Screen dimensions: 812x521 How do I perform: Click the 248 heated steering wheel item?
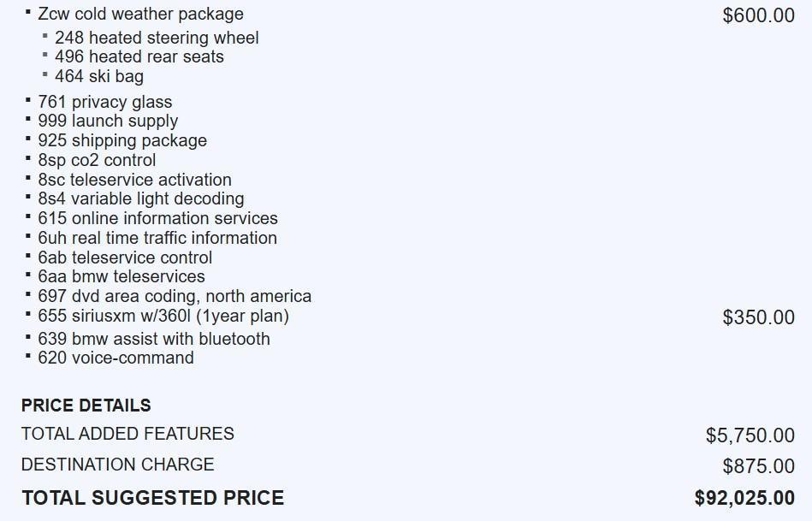[x=156, y=38]
